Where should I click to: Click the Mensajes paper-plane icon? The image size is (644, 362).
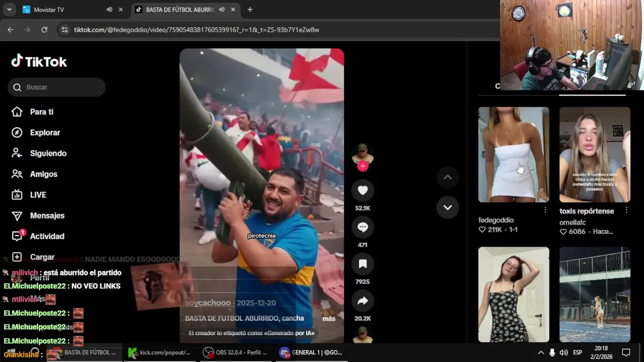click(17, 216)
